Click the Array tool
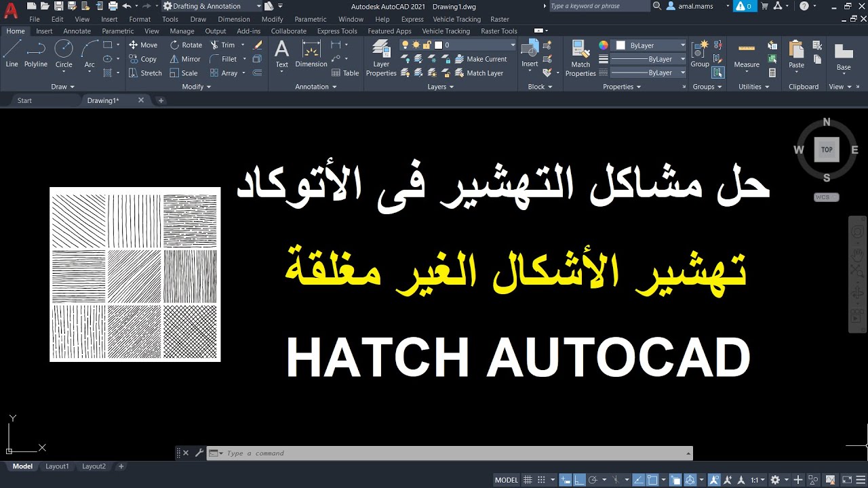The height and width of the screenshot is (488, 868). tap(224, 73)
